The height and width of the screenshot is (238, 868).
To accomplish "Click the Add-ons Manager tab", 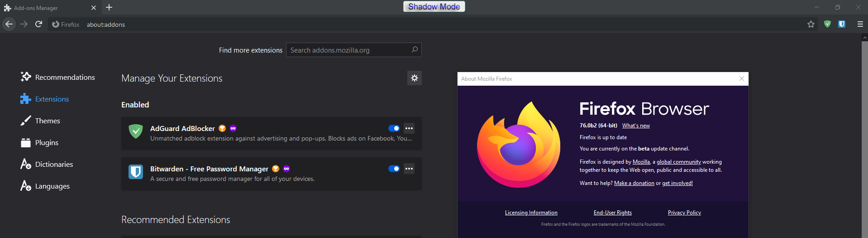I will click(x=50, y=8).
